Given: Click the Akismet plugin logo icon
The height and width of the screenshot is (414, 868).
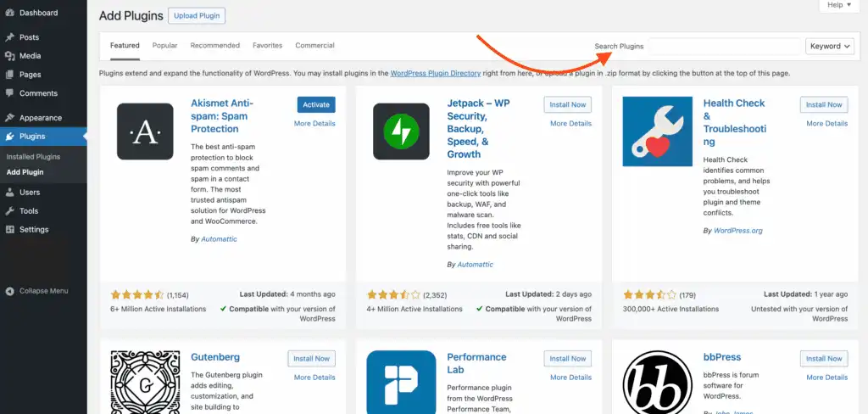Looking at the screenshot, I should (x=145, y=131).
